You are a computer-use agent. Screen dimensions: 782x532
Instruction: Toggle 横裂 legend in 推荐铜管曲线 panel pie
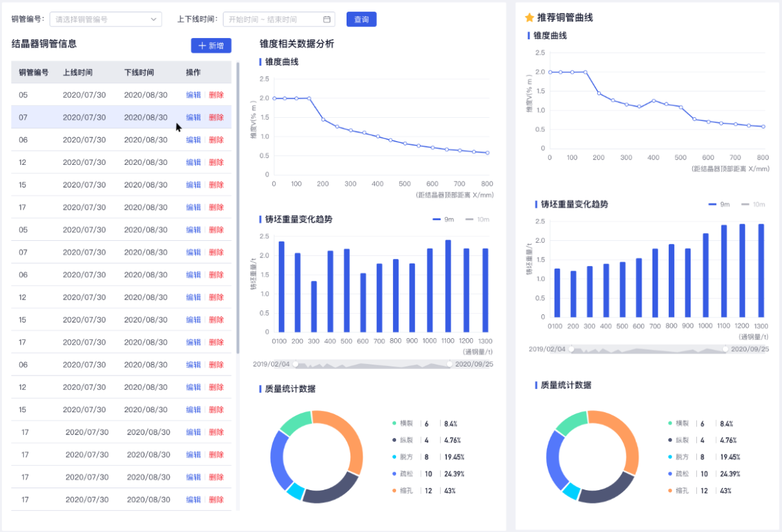(678, 424)
